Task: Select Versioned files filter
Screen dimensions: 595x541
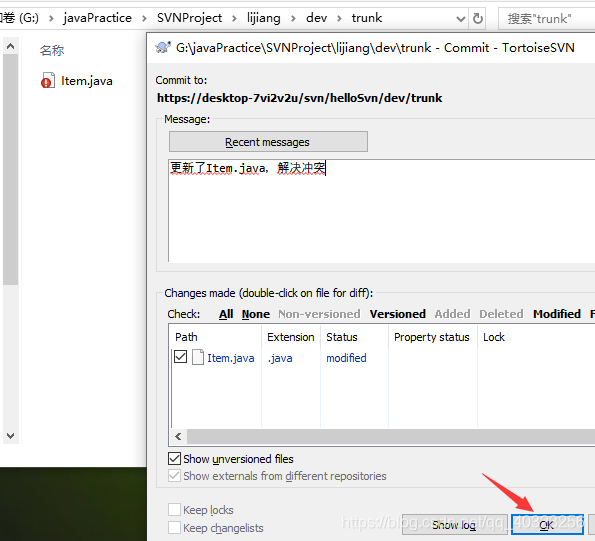Action: pos(398,314)
